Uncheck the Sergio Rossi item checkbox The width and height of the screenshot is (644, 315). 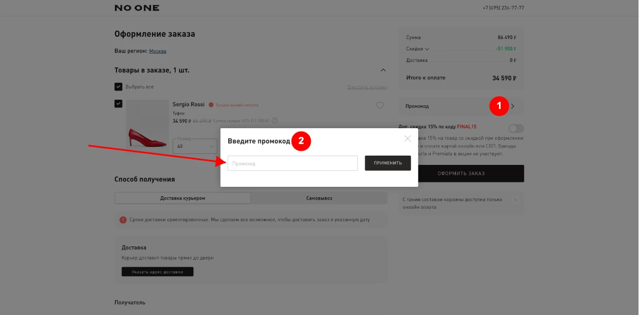118,104
